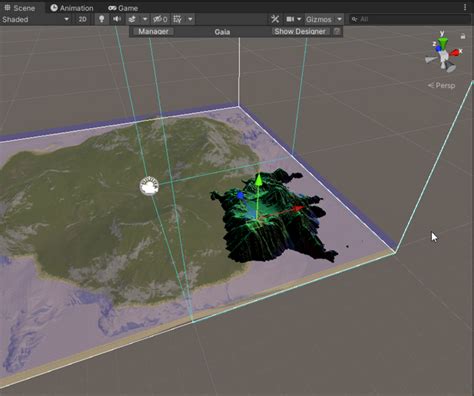Image resolution: width=474 pixels, height=396 pixels.
Task: Open the grid settings dropdown arrow
Action: tap(190, 19)
